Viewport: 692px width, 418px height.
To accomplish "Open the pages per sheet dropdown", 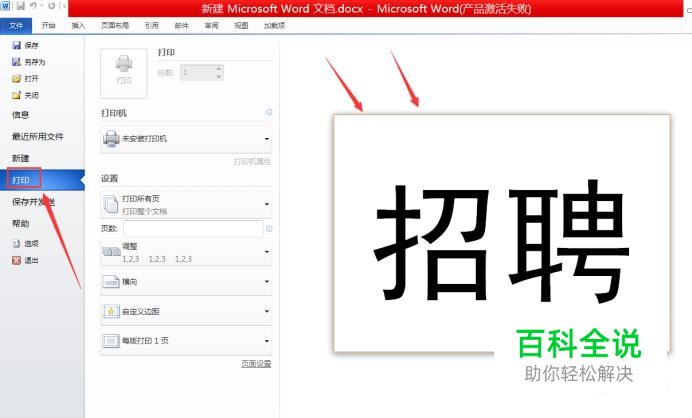I will click(x=186, y=341).
